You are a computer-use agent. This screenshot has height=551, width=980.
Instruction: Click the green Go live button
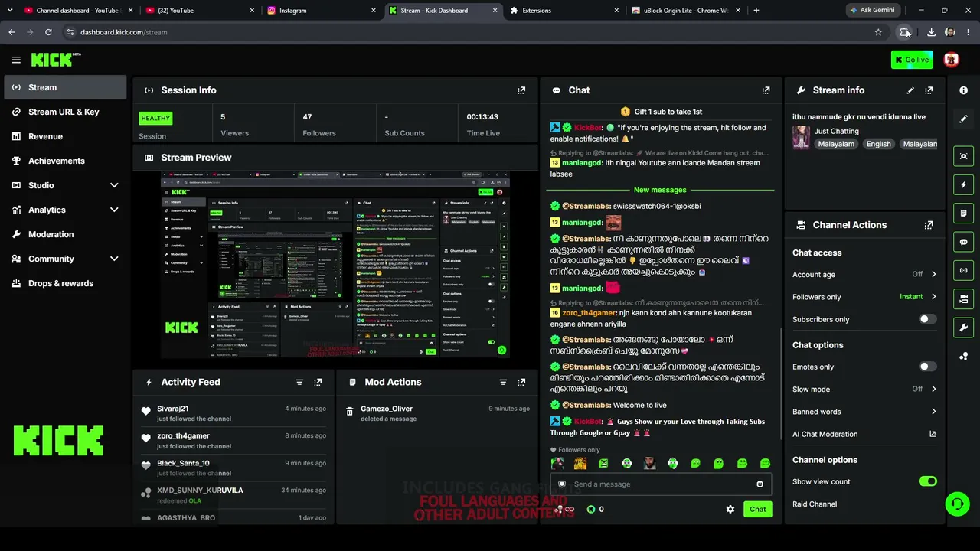[x=912, y=60]
